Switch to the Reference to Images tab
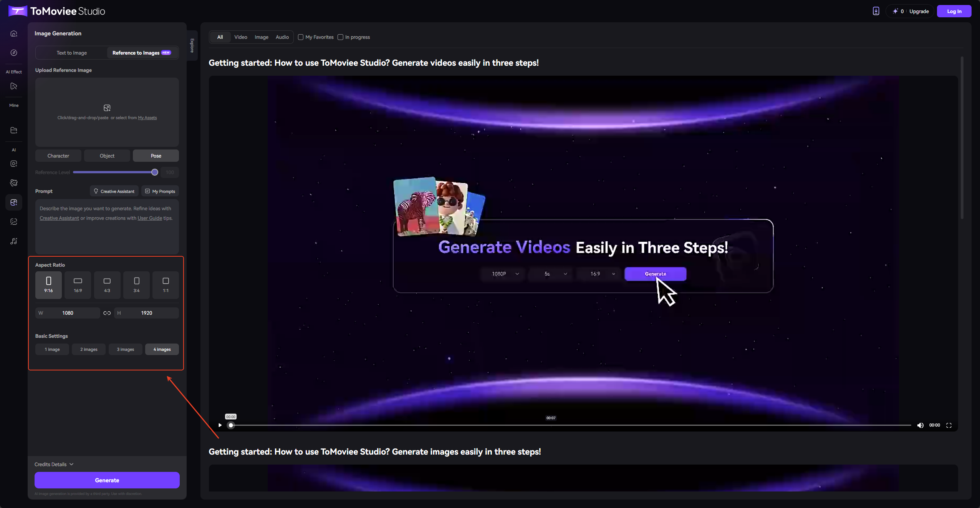 (x=142, y=53)
